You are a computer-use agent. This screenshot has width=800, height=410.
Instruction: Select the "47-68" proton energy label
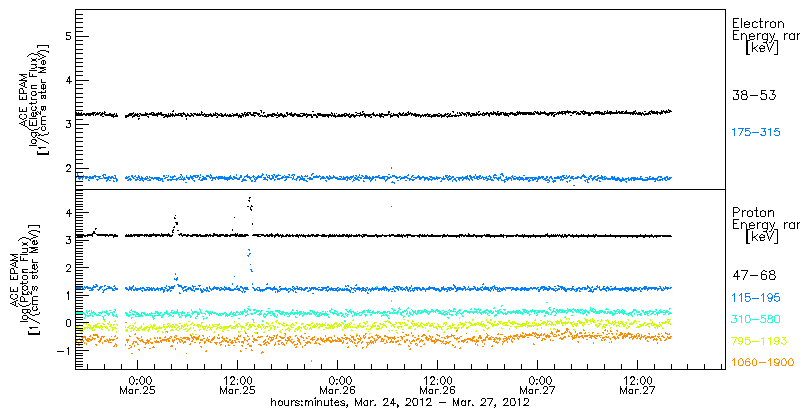(754, 276)
